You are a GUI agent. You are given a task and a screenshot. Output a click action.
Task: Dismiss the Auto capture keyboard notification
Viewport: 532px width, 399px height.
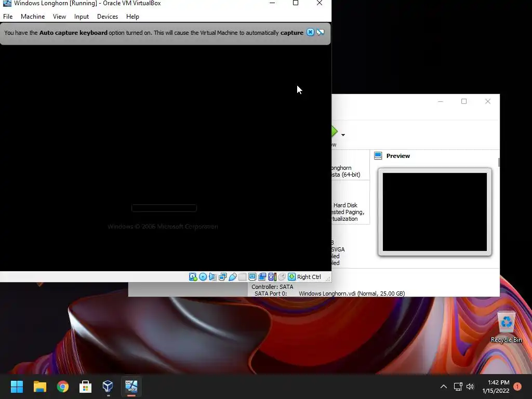pos(310,32)
